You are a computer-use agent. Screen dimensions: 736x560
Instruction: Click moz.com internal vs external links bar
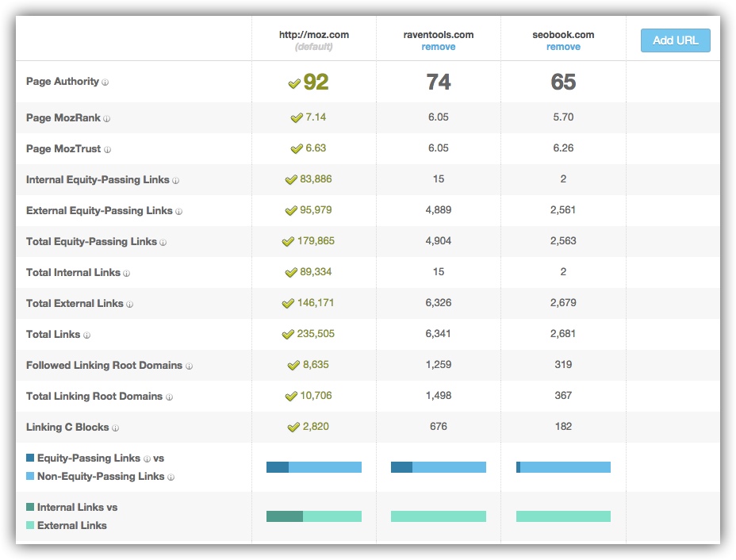point(314,516)
